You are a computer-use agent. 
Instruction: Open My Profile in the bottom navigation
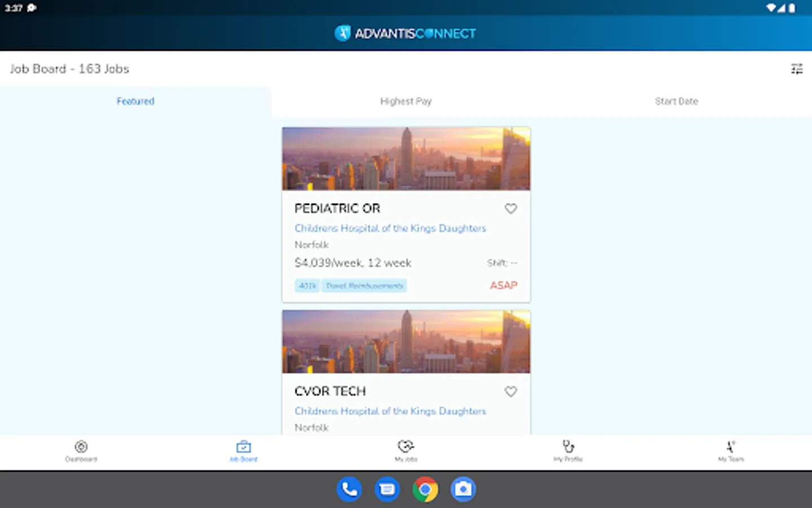coord(568,452)
